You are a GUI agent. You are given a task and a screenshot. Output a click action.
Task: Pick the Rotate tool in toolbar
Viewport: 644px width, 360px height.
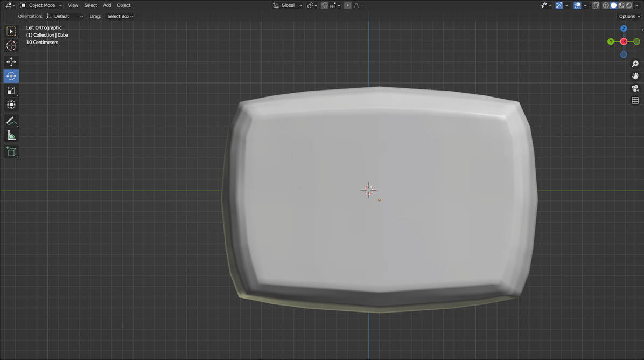11,76
